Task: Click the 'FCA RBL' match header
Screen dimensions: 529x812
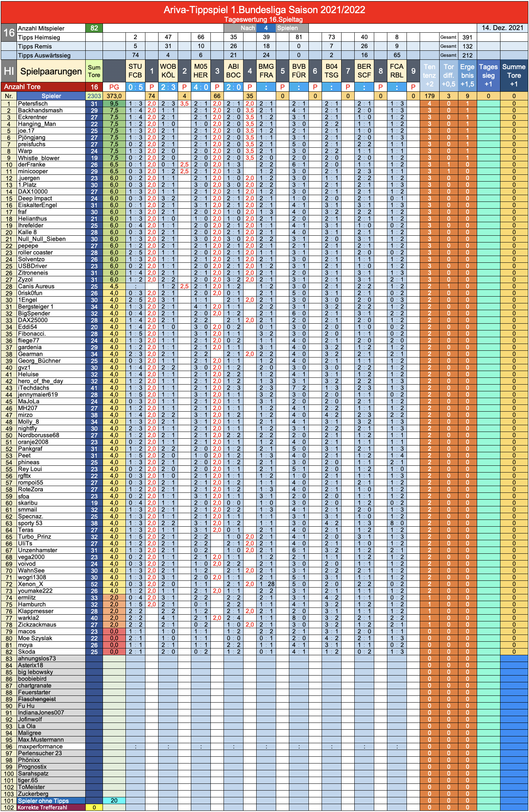Action: click(x=397, y=71)
